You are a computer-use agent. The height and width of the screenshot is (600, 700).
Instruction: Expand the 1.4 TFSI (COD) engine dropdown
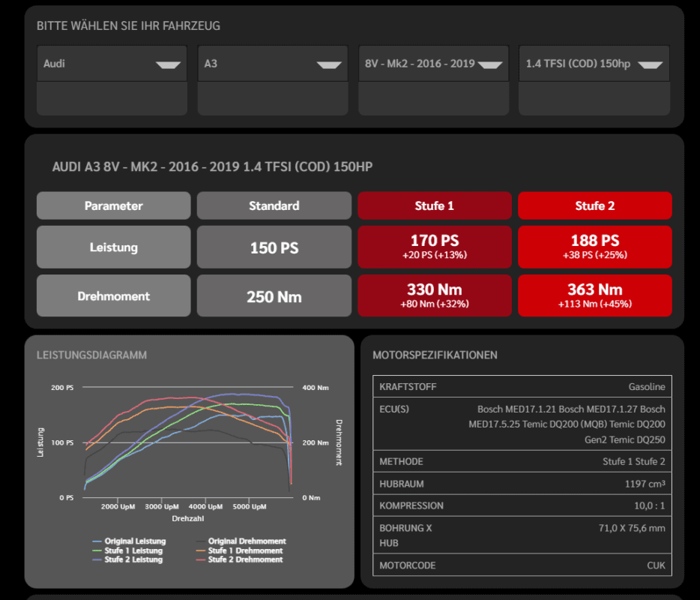594,64
